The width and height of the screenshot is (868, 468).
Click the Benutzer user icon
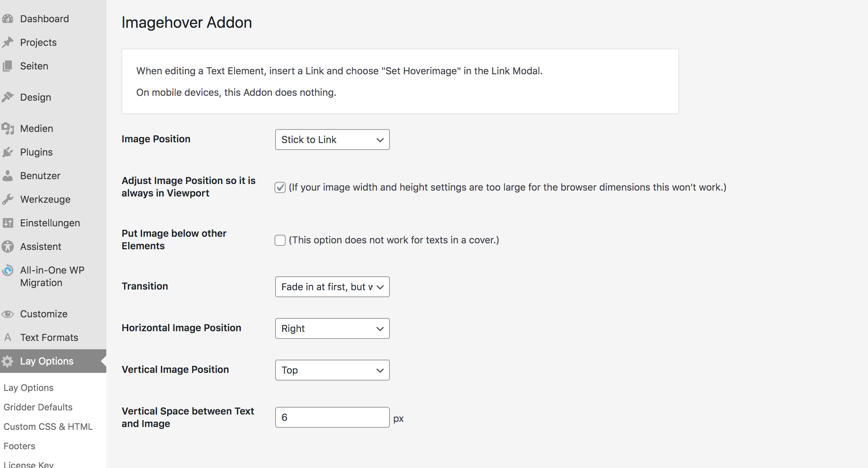(x=8, y=176)
